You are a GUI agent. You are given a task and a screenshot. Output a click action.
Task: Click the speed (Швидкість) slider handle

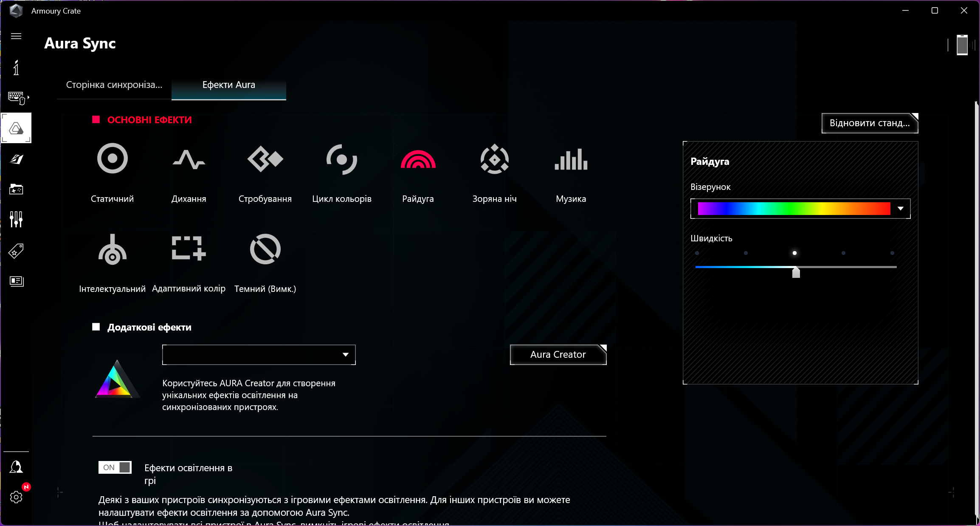pyautogui.click(x=796, y=272)
